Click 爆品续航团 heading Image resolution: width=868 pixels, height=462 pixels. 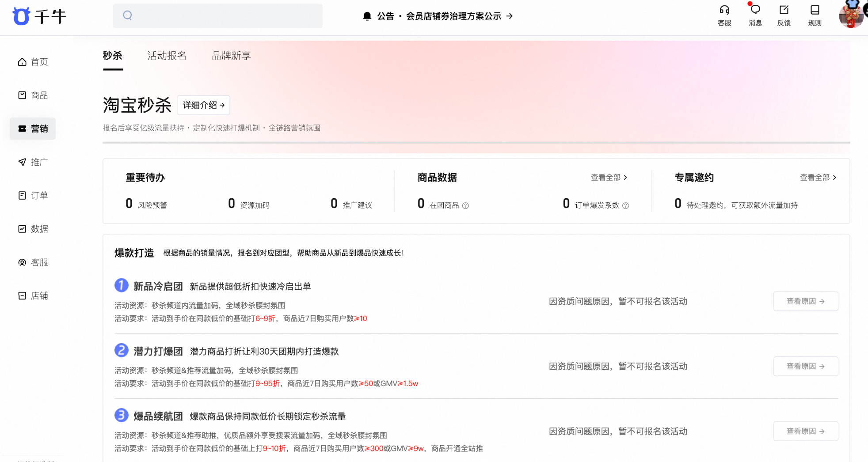(158, 417)
